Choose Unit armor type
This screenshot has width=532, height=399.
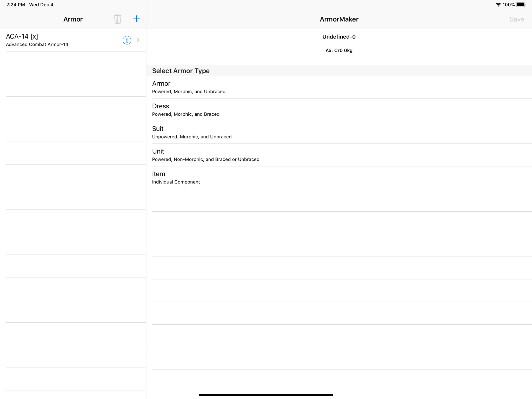pyautogui.click(x=339, y=155)
